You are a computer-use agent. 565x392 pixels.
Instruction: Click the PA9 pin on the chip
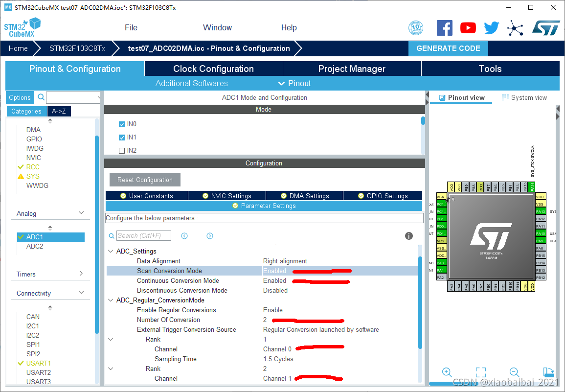pyautogui.click(x=541, y=241)
